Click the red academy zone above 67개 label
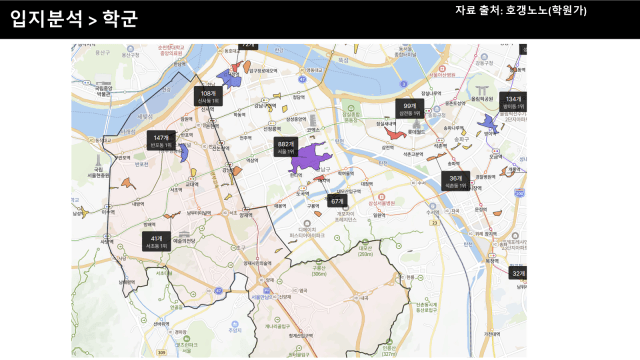 (321, 178)
